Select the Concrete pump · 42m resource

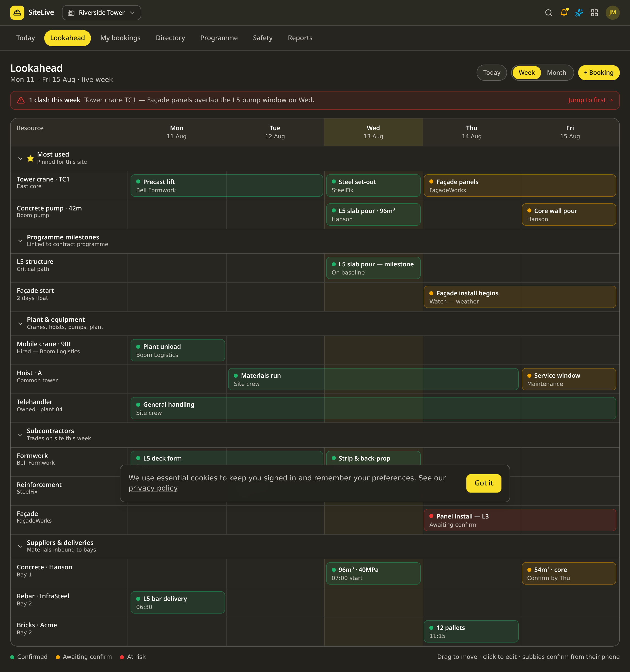[69, 214]
